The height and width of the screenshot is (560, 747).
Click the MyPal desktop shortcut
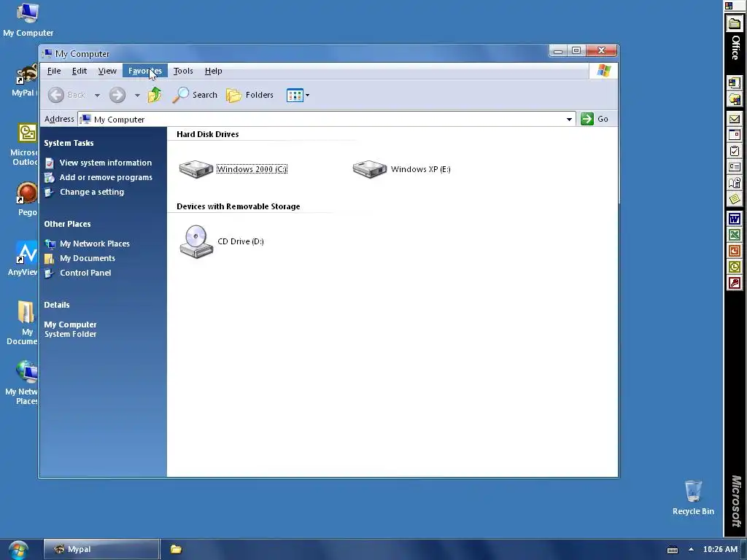pos(25,80)
